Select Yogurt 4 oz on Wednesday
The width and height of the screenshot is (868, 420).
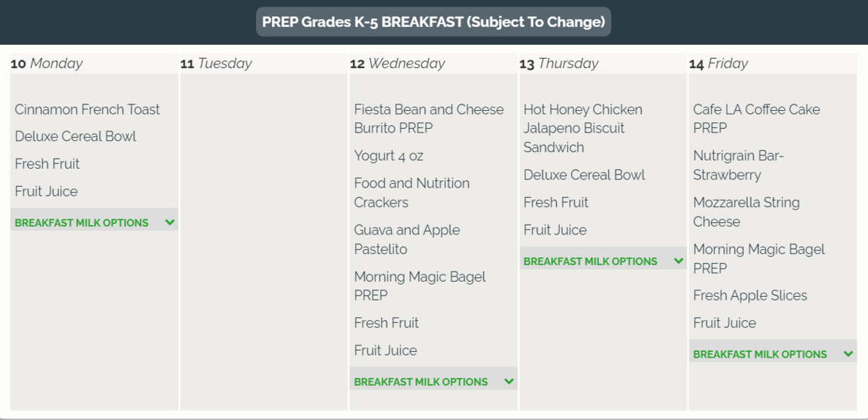coord(388,156)
